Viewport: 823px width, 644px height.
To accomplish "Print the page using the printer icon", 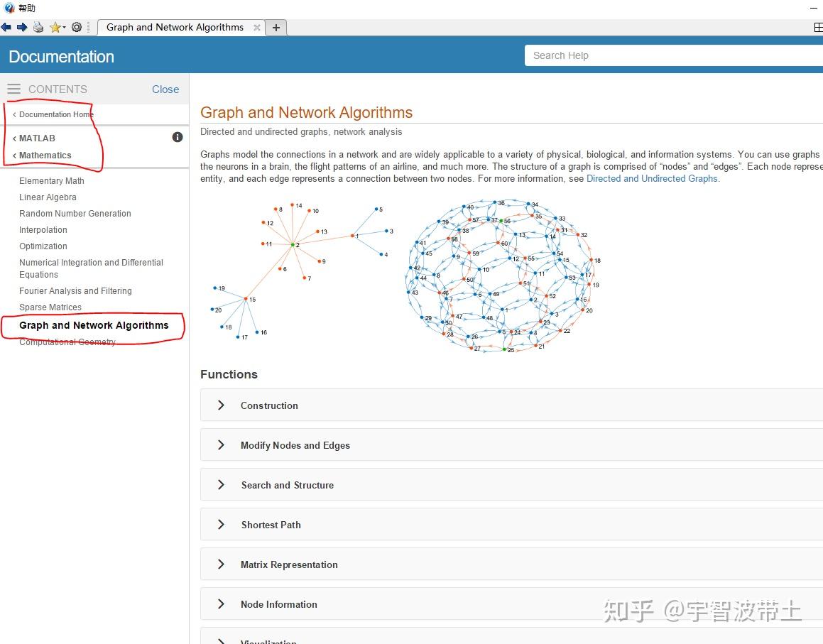I will pos(38,27).
